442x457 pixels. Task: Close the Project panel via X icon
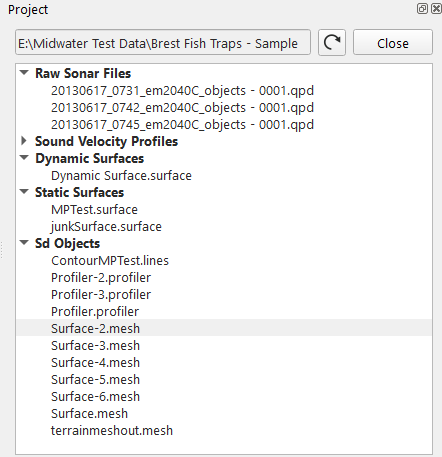click(436, 9)
